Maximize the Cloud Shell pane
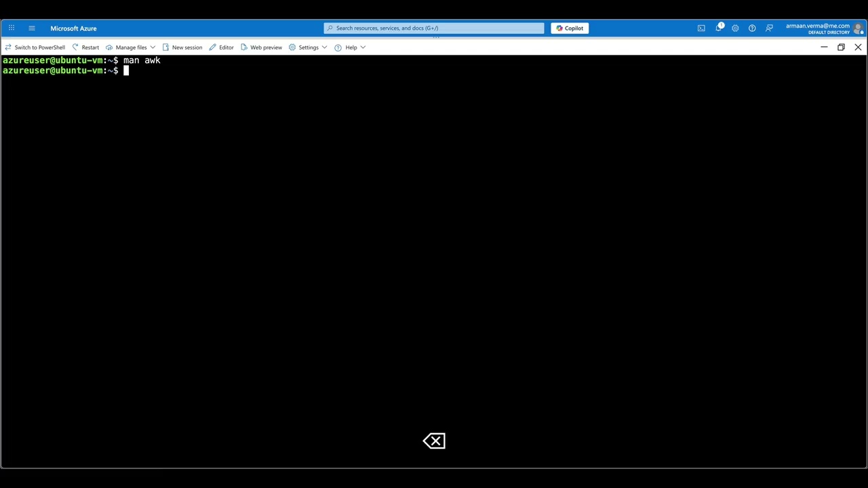The height and width of the screenshot is (488, 868). click(841, 47)
